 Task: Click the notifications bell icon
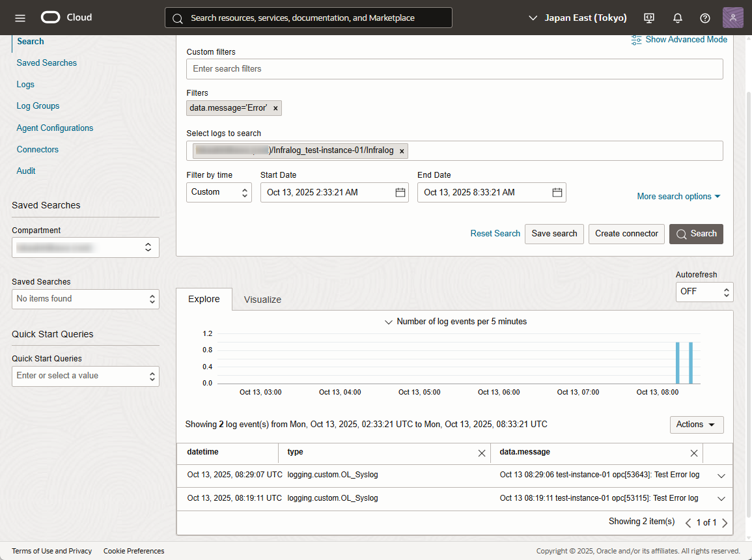(678, 18)
